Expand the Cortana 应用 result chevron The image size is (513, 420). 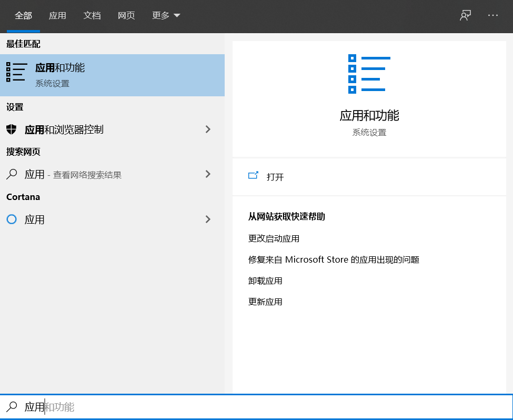pyautogui.click(x=208, y=219)
